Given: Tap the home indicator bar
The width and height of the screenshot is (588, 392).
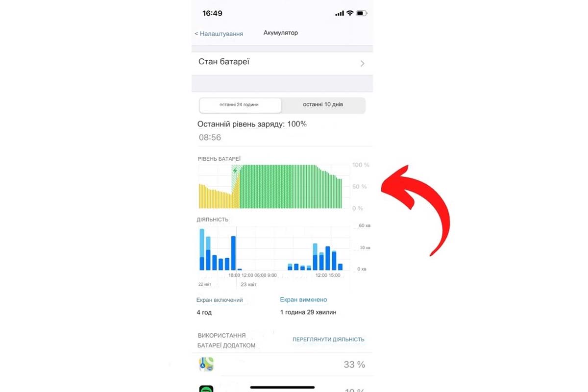Looking at the screenshot, I should pyautogui.click(x=282, y=387).
